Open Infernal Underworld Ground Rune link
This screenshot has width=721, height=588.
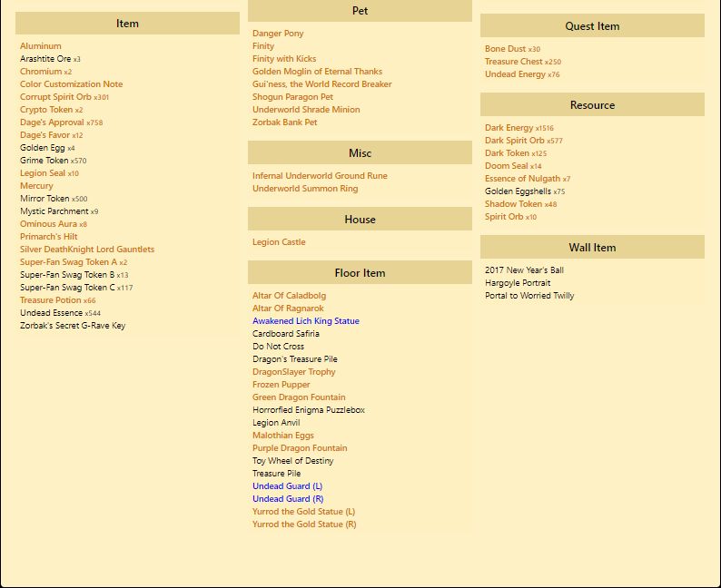[320, 176]
